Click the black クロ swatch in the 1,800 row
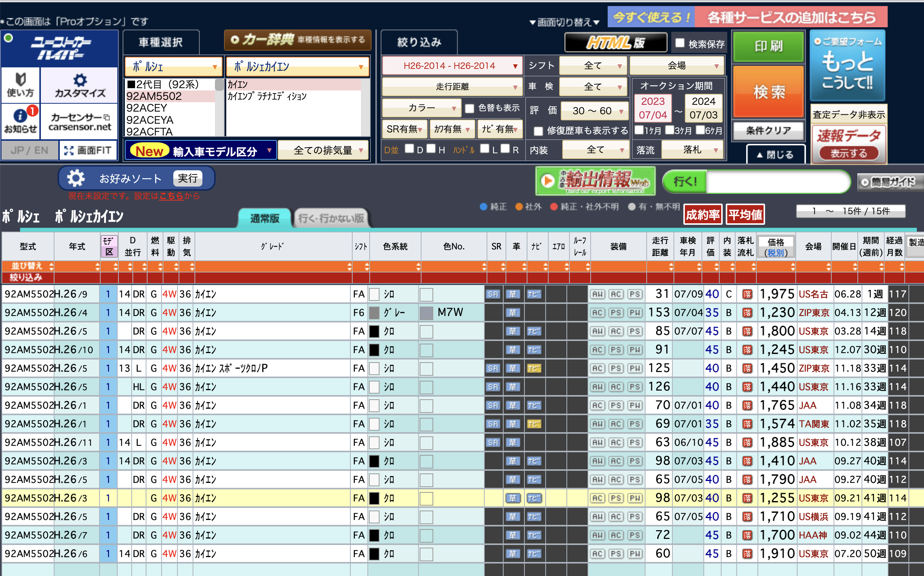 (374, 332)
